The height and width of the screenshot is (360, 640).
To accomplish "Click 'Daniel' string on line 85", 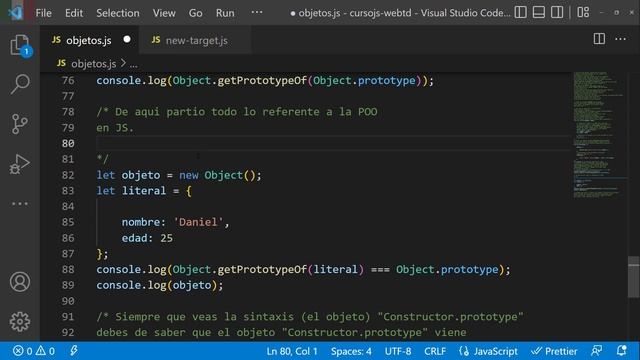I will [x=198, y=222].
